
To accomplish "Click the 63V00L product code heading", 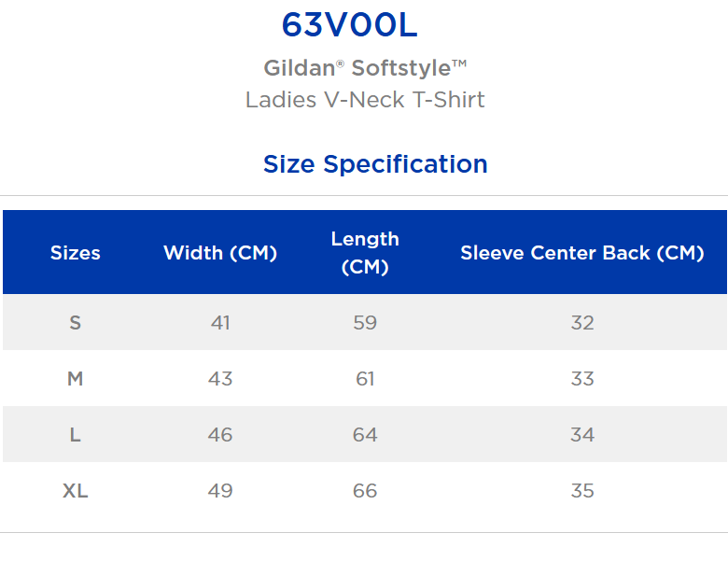I will 350,24.
